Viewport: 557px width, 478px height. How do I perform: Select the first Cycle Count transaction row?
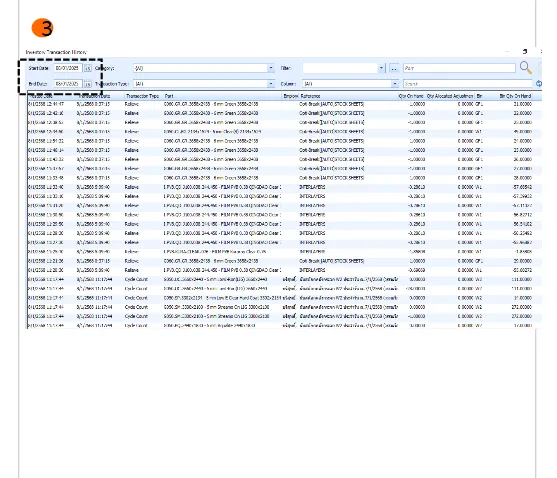[x=284, y=279]
